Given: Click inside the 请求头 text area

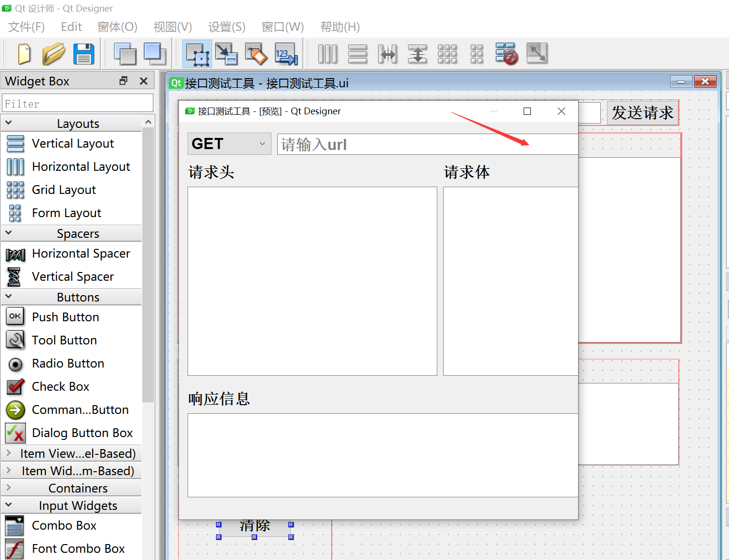Looking at the screenshot, I should pyautogui.click(x=312, y=281).
